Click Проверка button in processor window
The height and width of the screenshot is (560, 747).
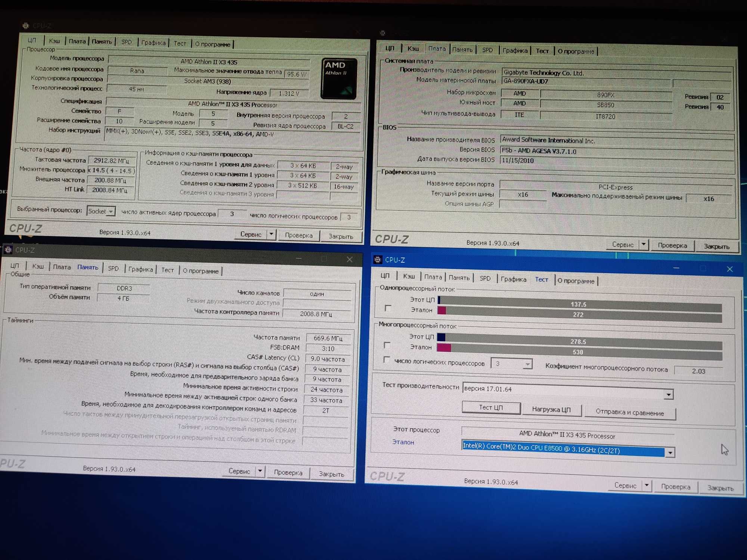(x=298, y=235)
